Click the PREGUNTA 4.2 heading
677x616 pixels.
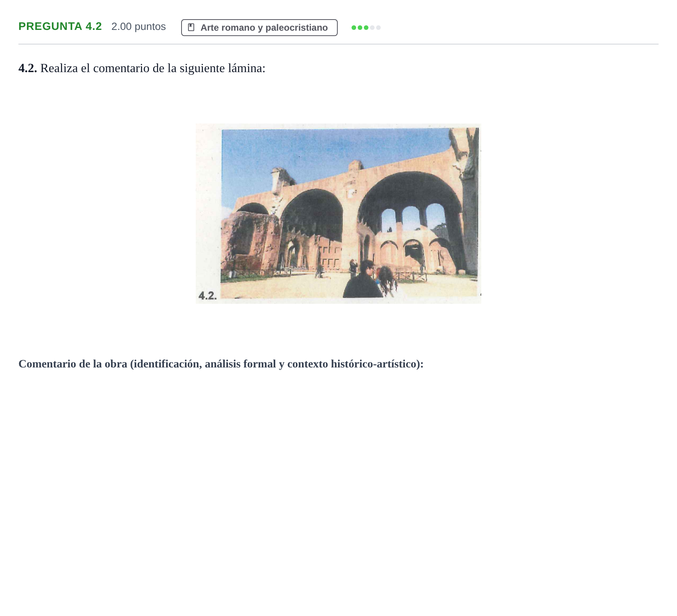60,26
